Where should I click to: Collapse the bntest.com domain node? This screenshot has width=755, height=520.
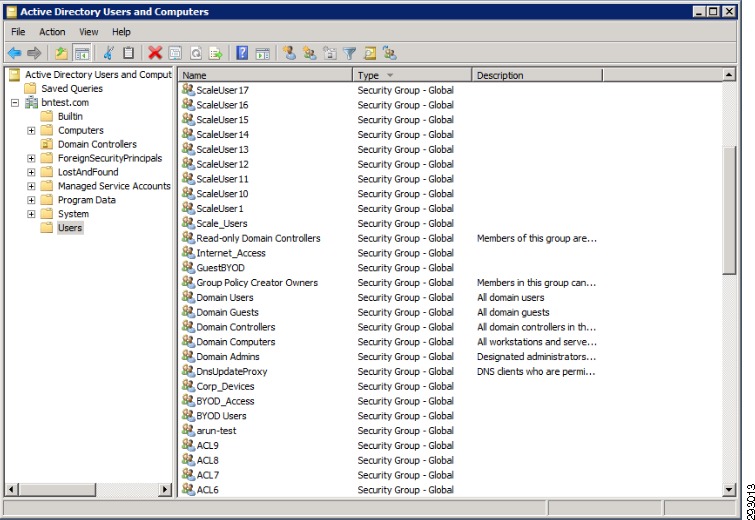click(x=15, y=103)
